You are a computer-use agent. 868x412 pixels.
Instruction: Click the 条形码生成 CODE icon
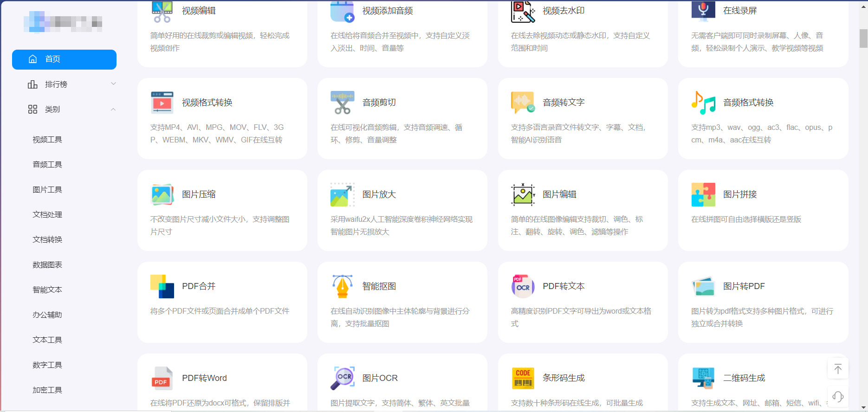click(x=523, y=378)
